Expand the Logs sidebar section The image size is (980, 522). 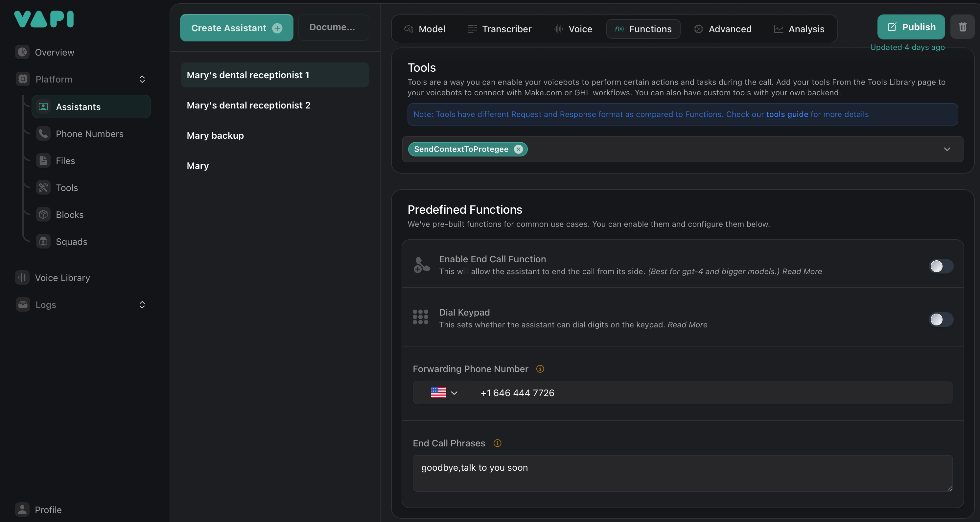click(x=142, y=305)
